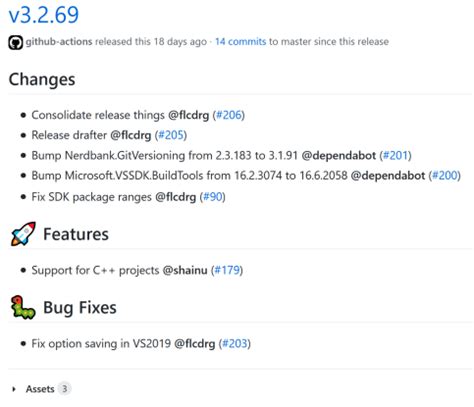
Task: Click the bug emoji beside Bug Fixes
Action: tap(23, 307)
